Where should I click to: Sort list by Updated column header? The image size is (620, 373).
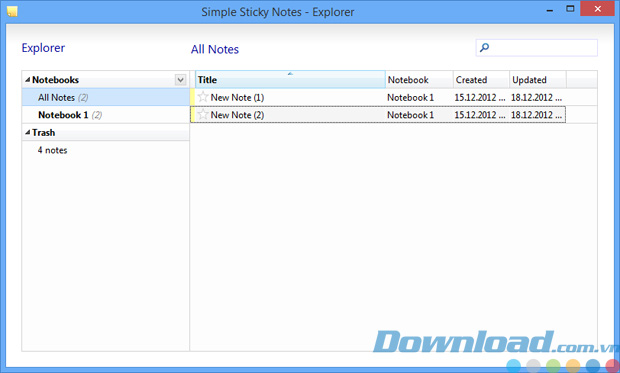tap(538, 80)
